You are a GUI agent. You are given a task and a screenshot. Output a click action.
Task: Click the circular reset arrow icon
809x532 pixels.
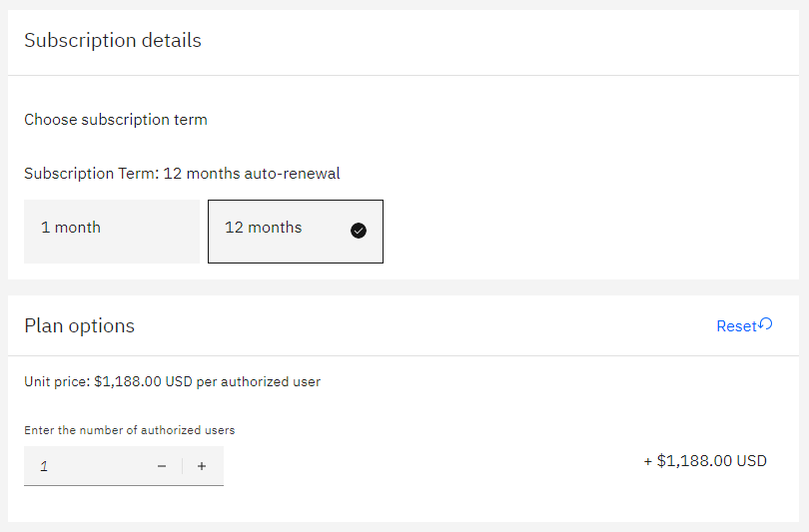(x=766, y=324)
